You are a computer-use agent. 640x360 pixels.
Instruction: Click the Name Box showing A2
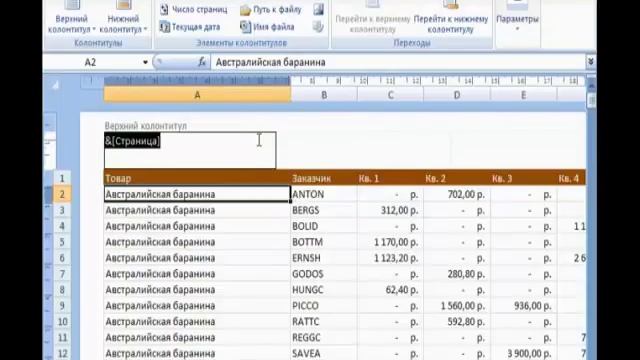(92, 62)
